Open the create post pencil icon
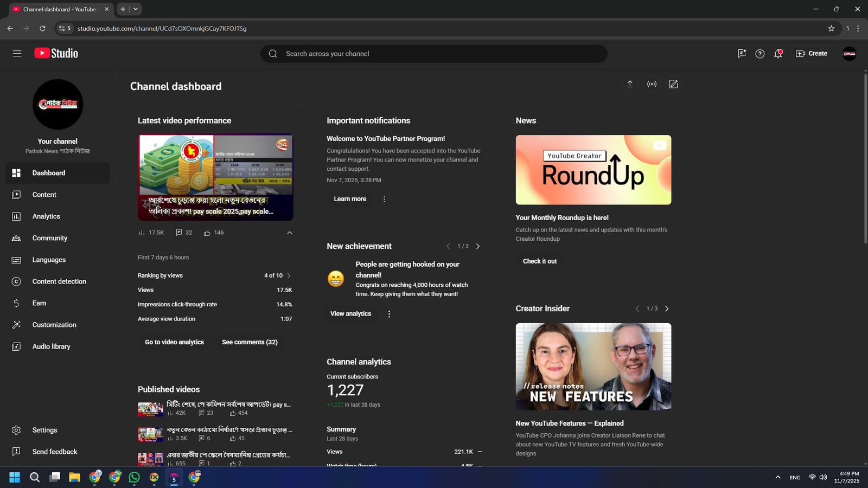 point(673,84)
